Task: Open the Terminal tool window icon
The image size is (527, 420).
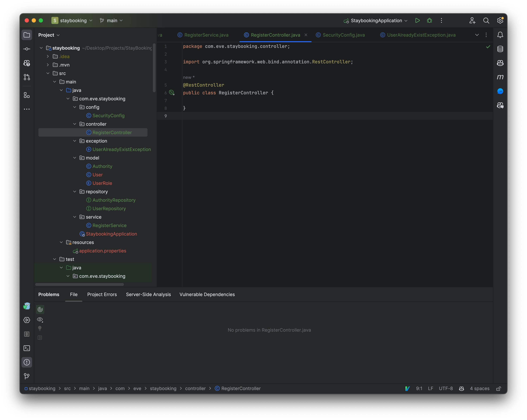Action: pos(27,348)
